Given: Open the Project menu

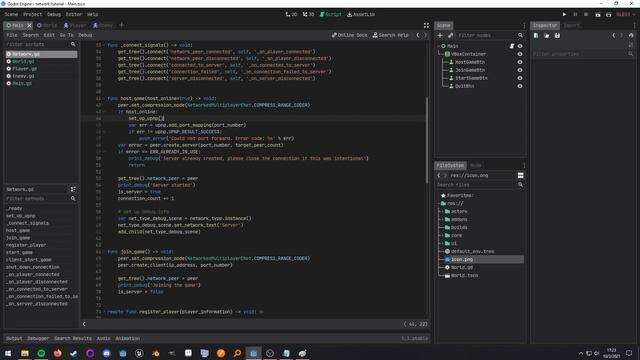Looking at the screenshot, I should point(32,14).
